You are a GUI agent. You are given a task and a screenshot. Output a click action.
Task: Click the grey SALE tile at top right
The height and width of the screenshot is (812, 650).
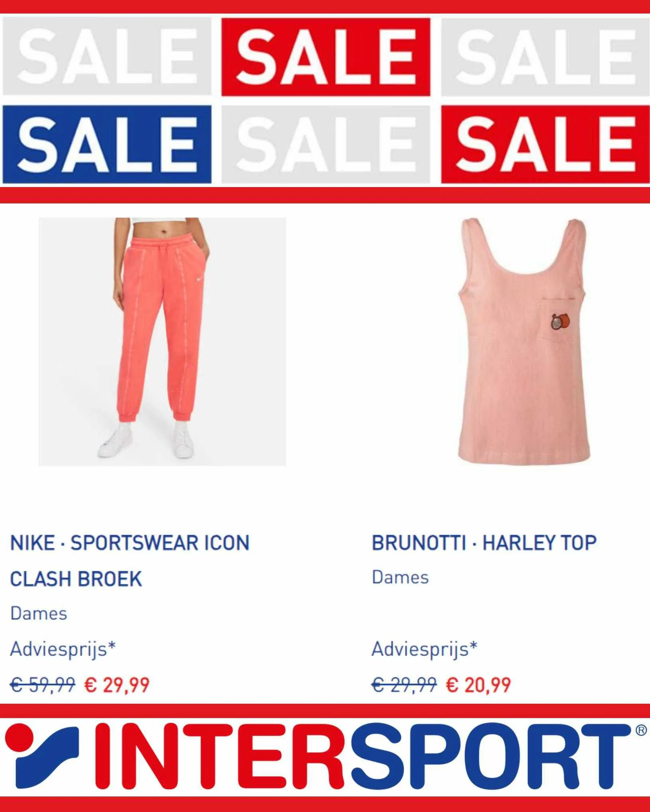click(545, 57)
